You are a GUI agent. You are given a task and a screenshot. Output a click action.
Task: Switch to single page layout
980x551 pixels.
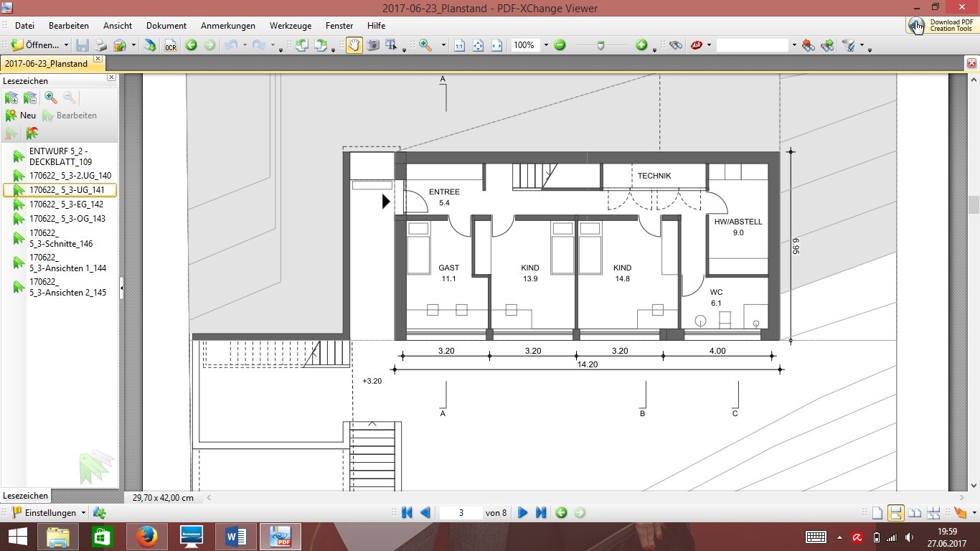pos(877,512)
